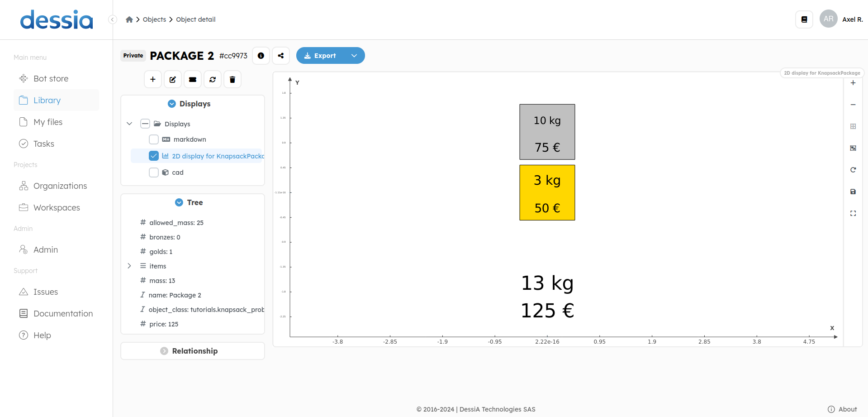
Task: Open Workspaces in sidebar
Action: 57,208
